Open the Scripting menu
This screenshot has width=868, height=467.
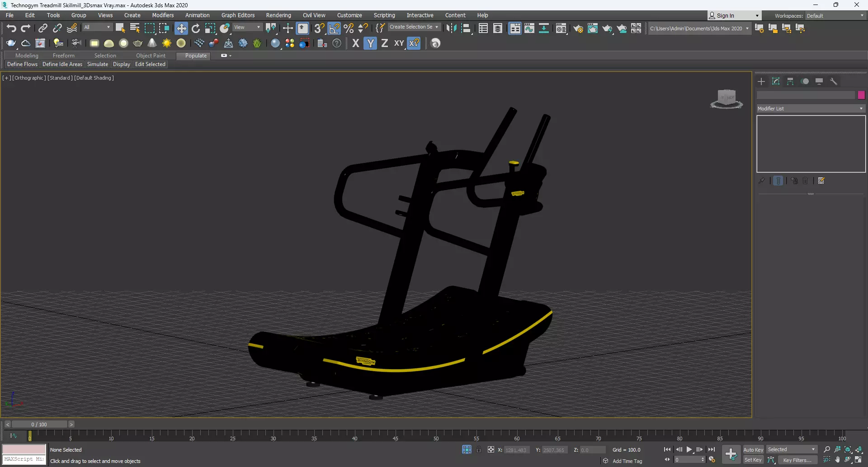tap(384, 15)
